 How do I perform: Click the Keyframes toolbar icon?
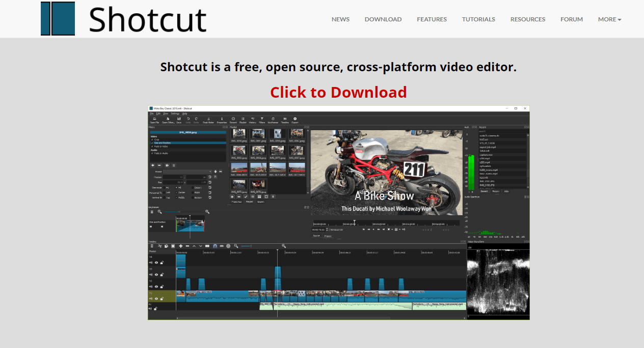click(x=273, y=121)
